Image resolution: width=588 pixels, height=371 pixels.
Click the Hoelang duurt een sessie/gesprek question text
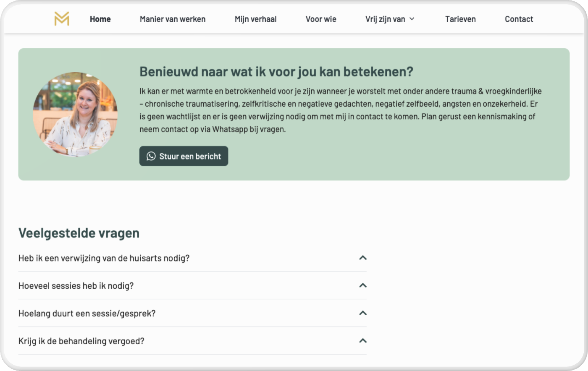point(87,314)
